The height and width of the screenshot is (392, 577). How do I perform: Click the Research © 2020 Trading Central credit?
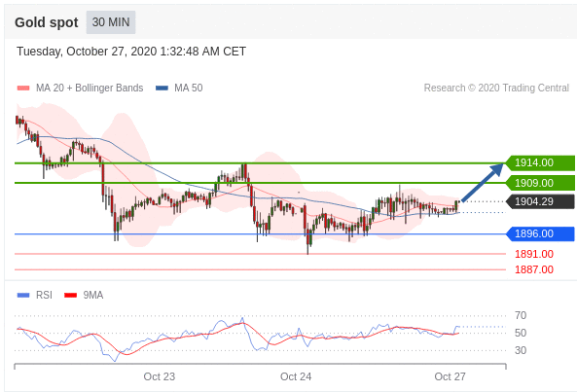point(496,89)
